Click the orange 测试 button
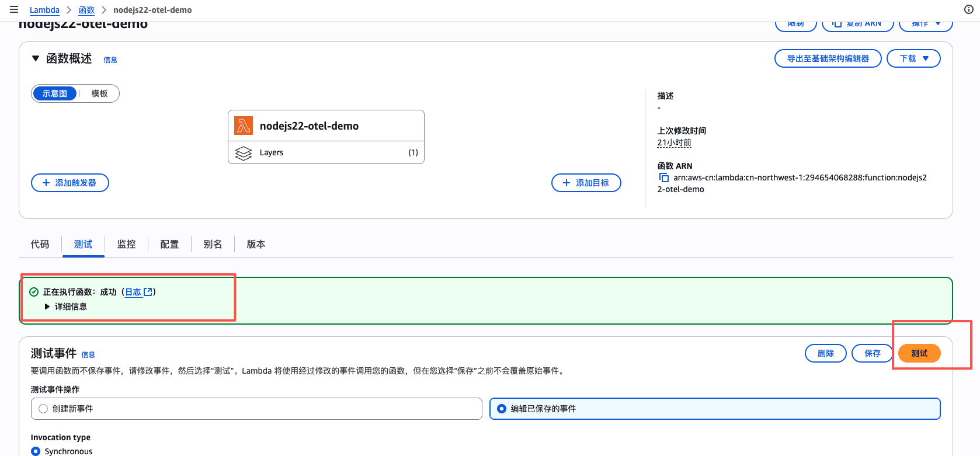 (x=919, y=353)
